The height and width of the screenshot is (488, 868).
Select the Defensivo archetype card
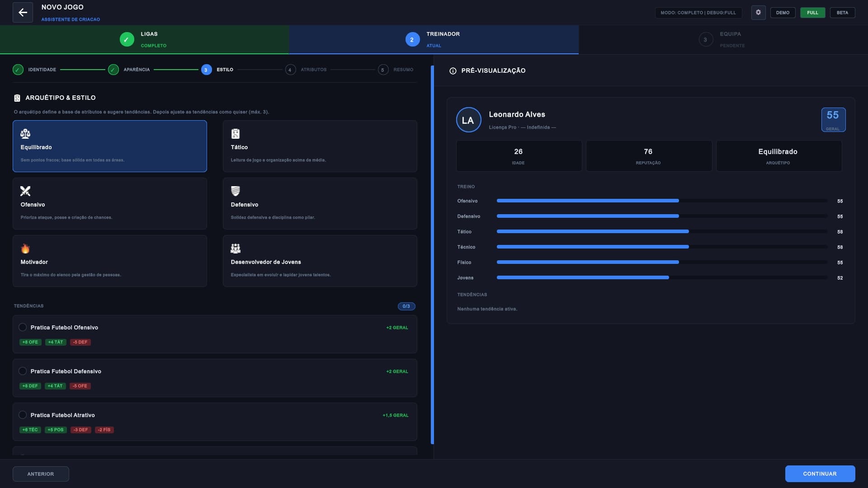pyautogui.click(x=320, y=203)
